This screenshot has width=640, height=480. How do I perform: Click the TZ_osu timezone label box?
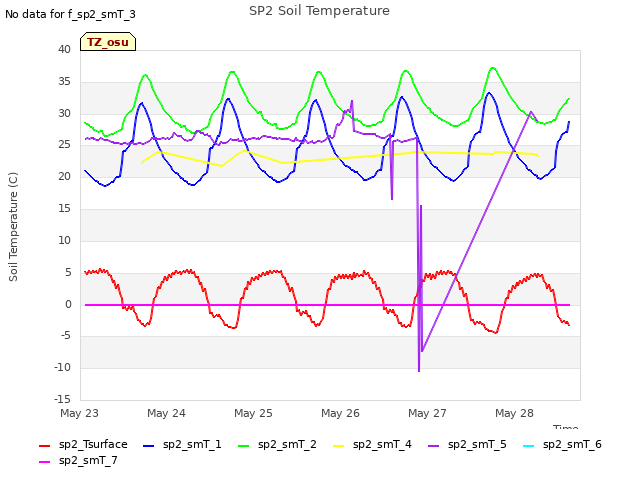(108, 42)
